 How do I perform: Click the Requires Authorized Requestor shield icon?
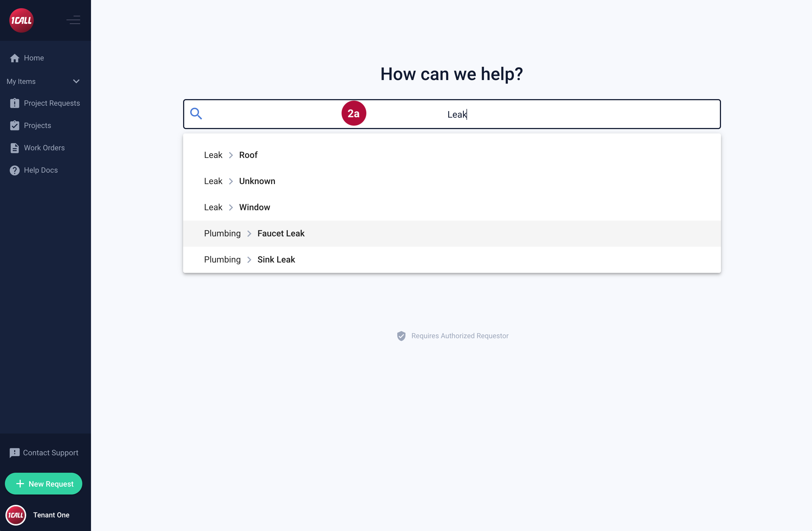(401, 336)
